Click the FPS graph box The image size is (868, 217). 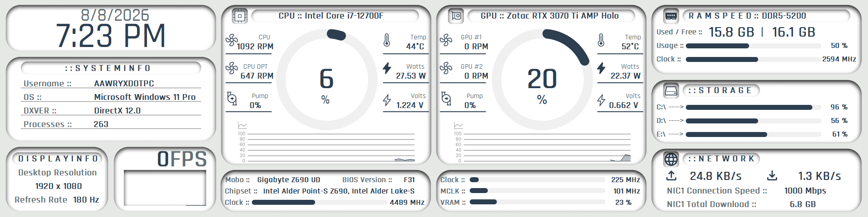pos(165,188)
